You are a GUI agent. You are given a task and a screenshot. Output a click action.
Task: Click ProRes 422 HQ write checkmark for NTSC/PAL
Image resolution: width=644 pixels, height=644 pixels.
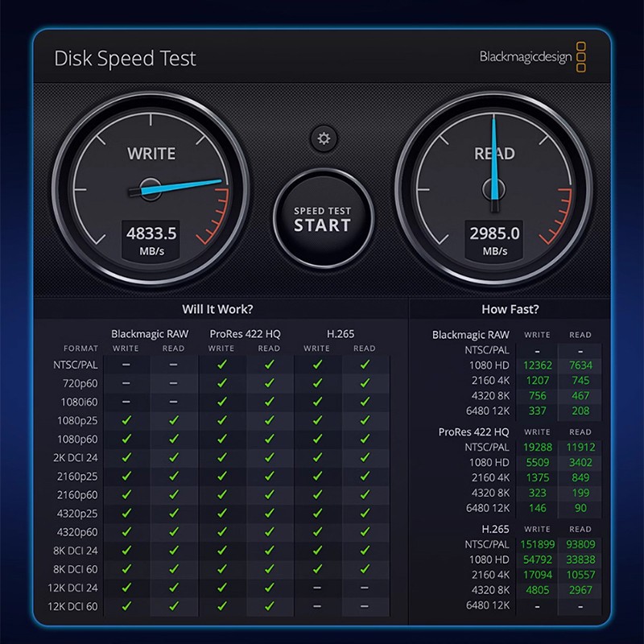[222, 365]
